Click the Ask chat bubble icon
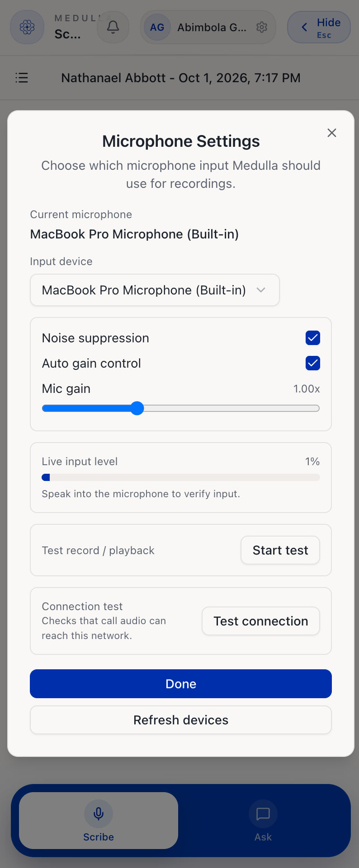Viewport: 359px width, 868px height. 263,814
